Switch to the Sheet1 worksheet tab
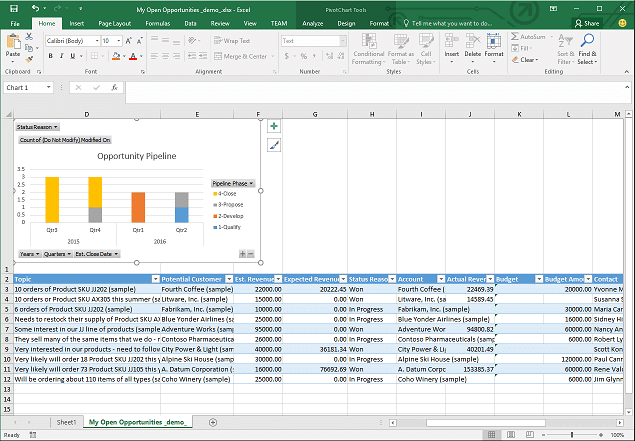This screenshot has height=441, width=635. tap(66, 423)
